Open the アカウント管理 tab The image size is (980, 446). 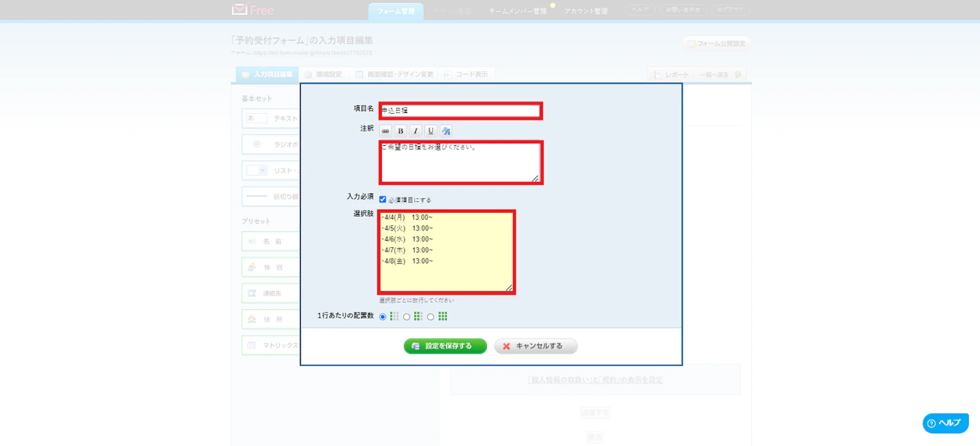pyautogui.click(x=586, y=11)
